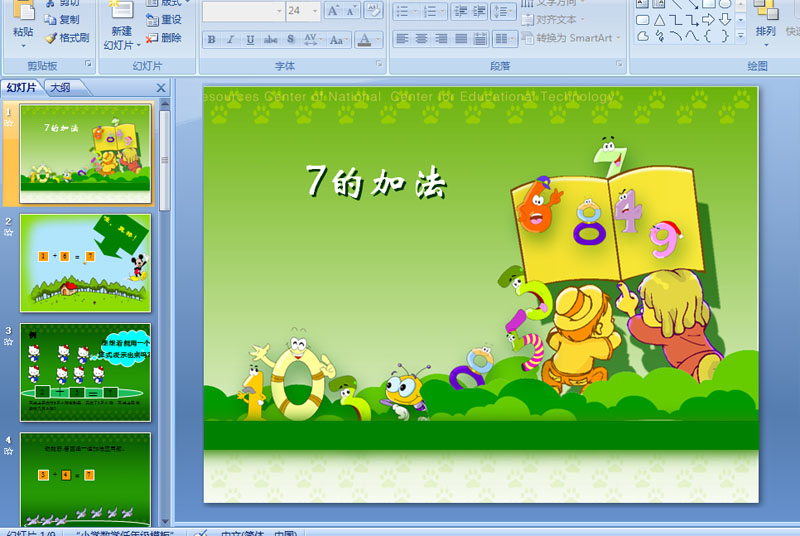Select the triangle shape in drawing gallery
The height and width of the screenshot is (536, 800).
[659, 20]
